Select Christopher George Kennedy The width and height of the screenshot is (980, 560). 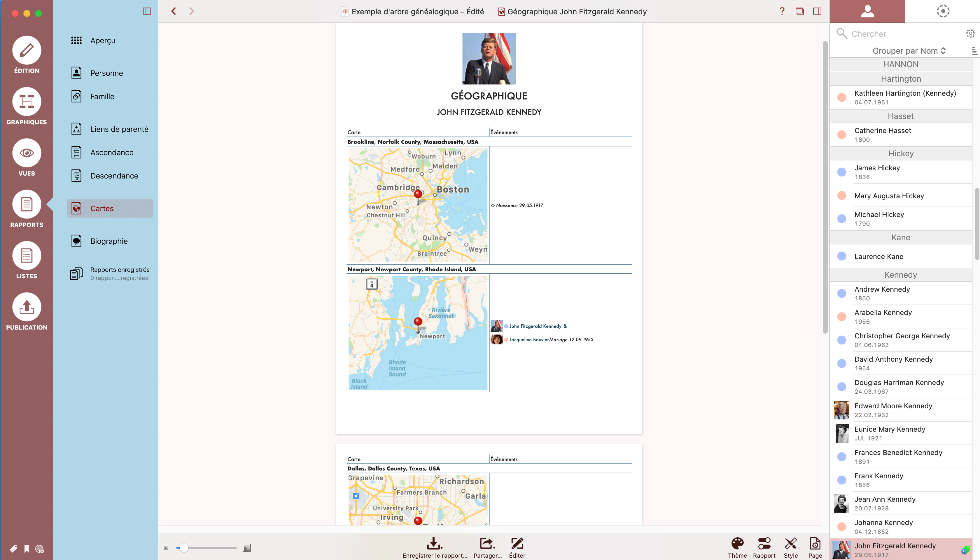[x=901, y=340]
